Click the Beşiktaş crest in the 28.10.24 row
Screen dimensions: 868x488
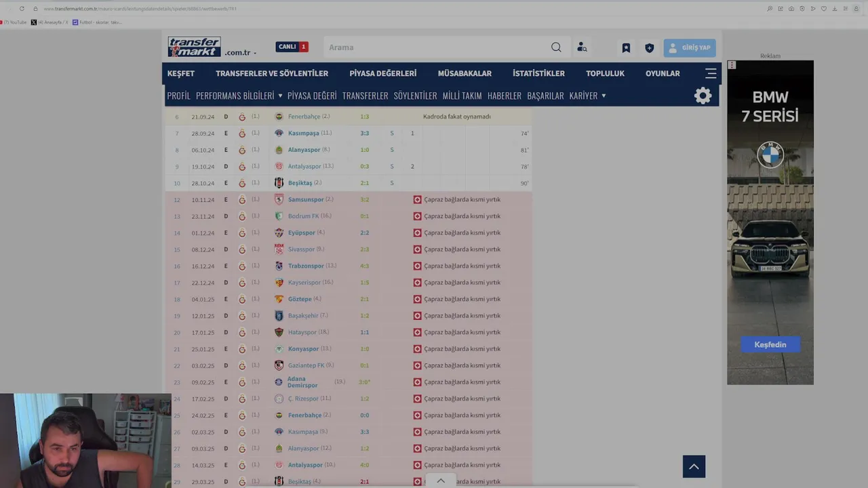(x=279, y=183)
